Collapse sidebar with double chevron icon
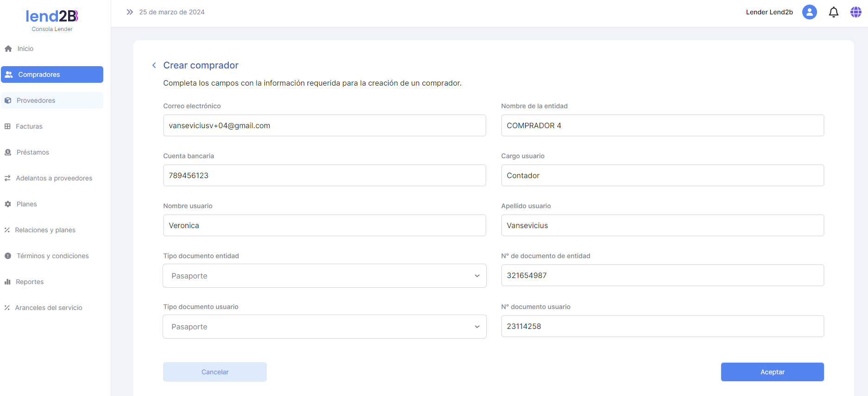 pos(130,12)
